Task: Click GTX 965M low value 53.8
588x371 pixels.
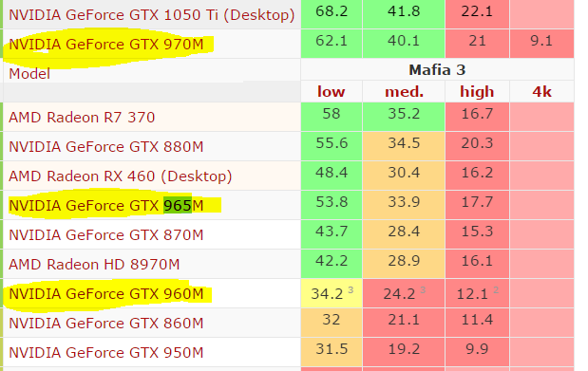Action: click(332, 202)
